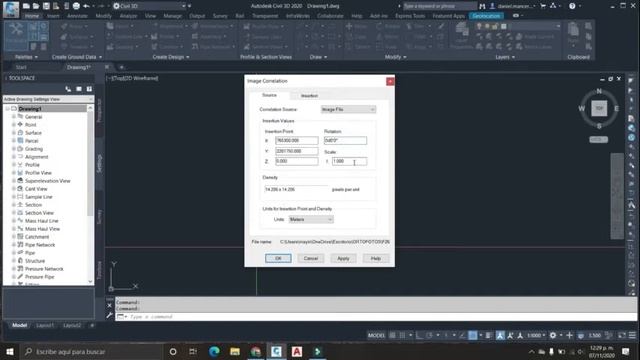Click the TOP face of the ViewCube
Viewport: 640px width, 360px height.
point(599,108)
